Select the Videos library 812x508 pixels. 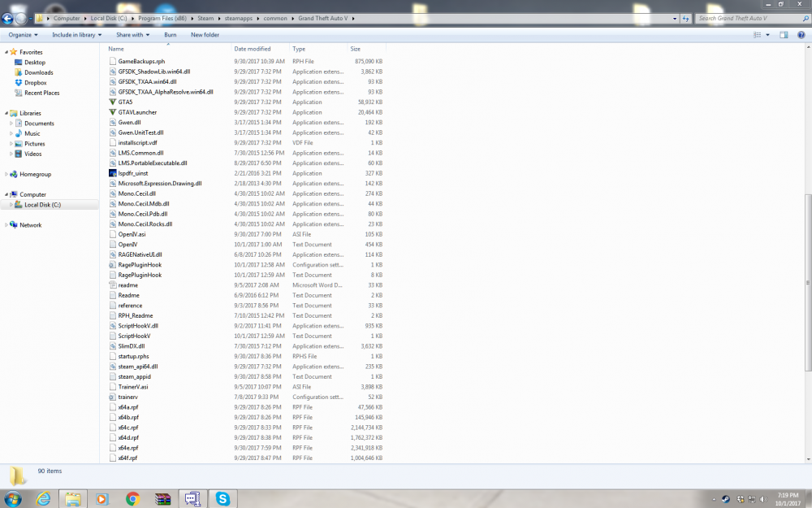[32, 154]
